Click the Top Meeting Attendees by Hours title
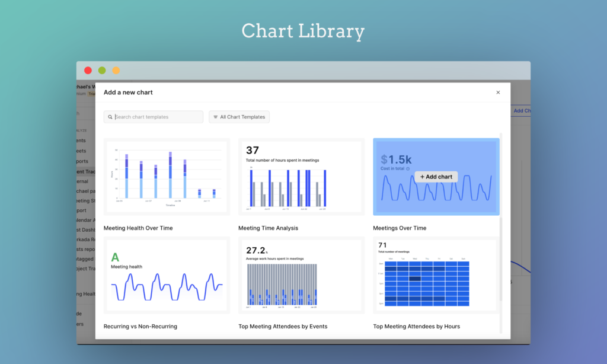Image resolution: width=607 pixels, height=364 pixels. point(417,327)
